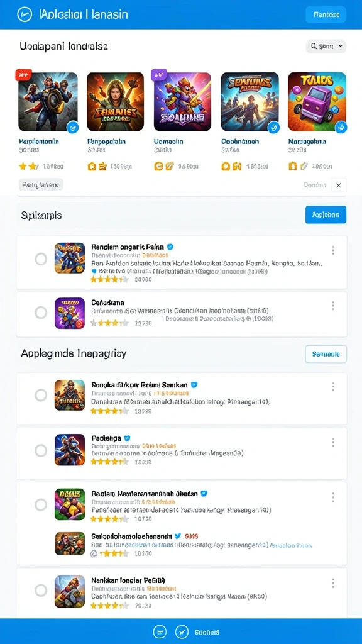The height and width of the screenshot is (644, 362).
Task: Select radio button for Padiatga row
Action: [x=41, y=450]
